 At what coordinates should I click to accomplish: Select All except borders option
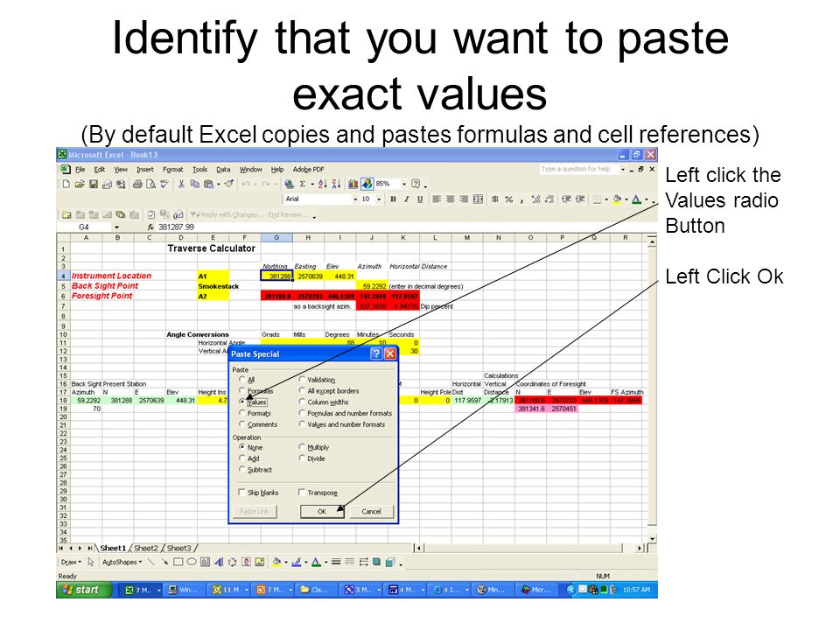302,390
